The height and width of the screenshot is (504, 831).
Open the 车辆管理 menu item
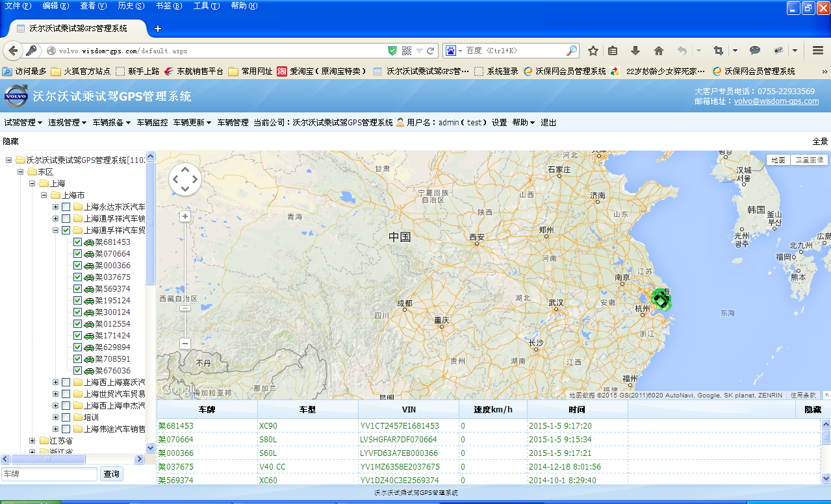pyautogui.click(x=233, y=123)
